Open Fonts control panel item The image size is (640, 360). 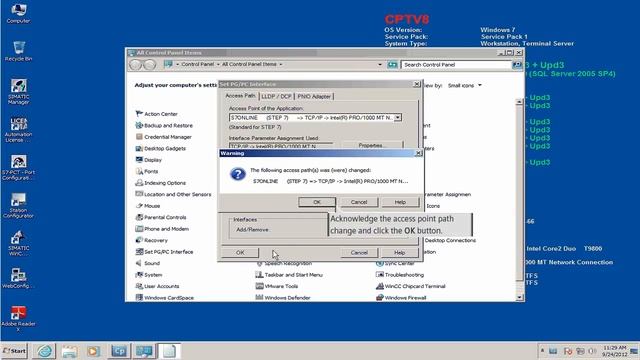(147, 171)
